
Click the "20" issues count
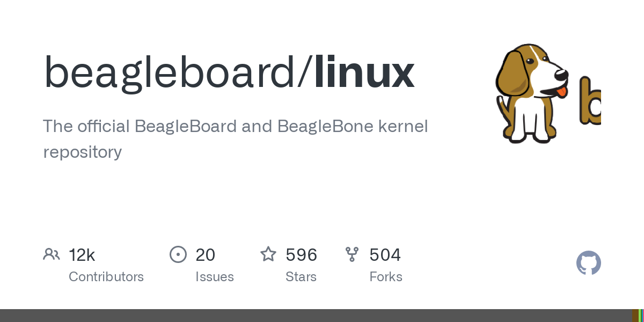point(206,255)
